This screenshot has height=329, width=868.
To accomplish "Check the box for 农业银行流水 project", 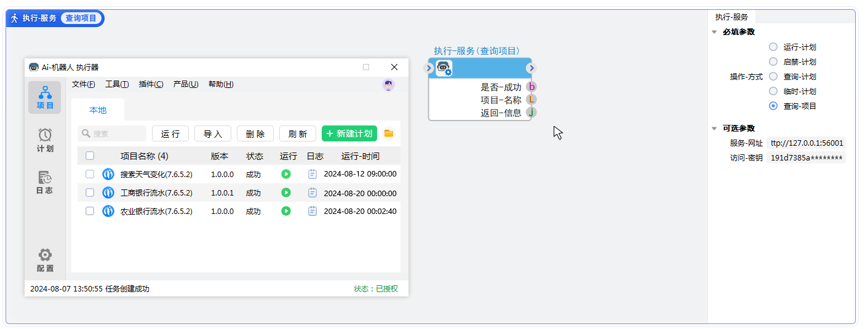I will point(90,211).
